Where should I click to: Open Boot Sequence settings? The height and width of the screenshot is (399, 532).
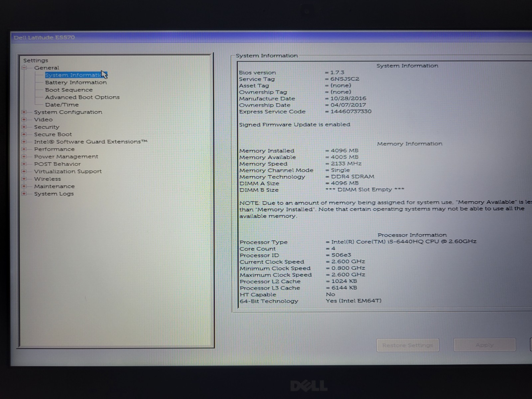click(x=69, y=90)
